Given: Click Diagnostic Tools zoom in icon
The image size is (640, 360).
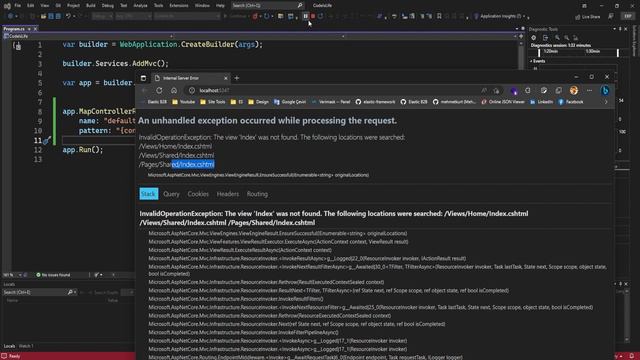Looking at the screenshot, I should point(557,38).
